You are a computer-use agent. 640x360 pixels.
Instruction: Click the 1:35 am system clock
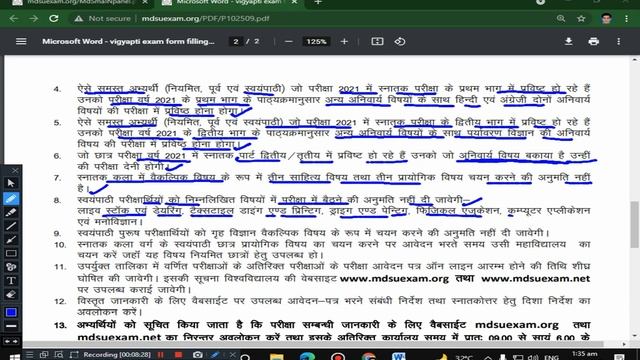click(585, 354)
